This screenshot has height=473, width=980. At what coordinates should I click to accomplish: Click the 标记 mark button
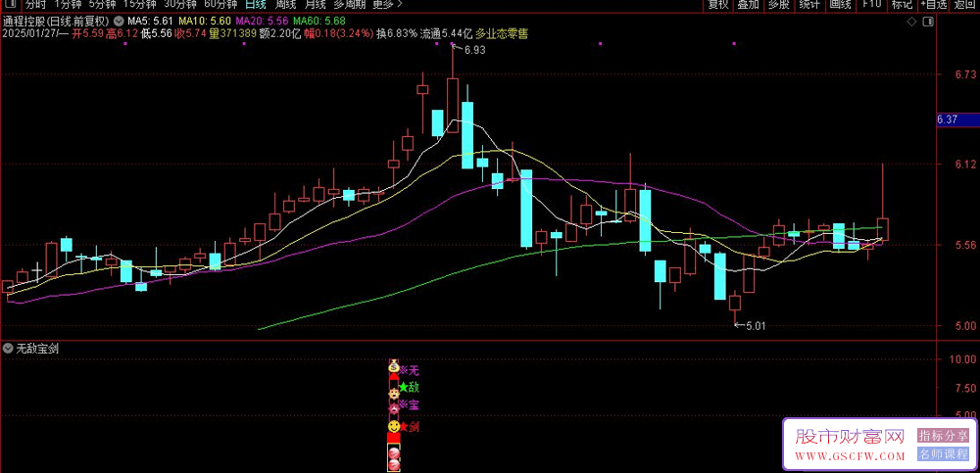(x=902, y=4)
